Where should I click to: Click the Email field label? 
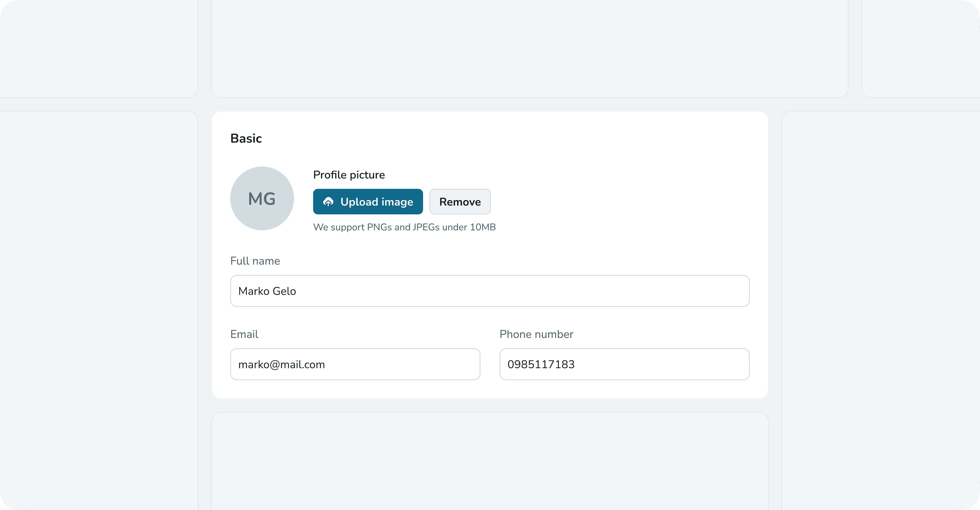tap(244, 334)
